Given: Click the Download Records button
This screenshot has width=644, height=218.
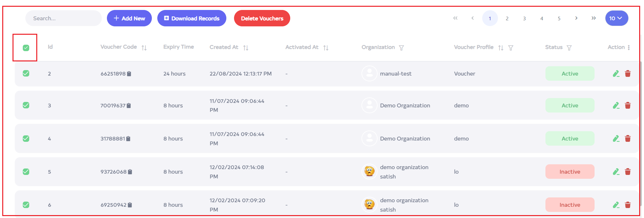Looking at the screenshot, I should [x=192, y=18].
